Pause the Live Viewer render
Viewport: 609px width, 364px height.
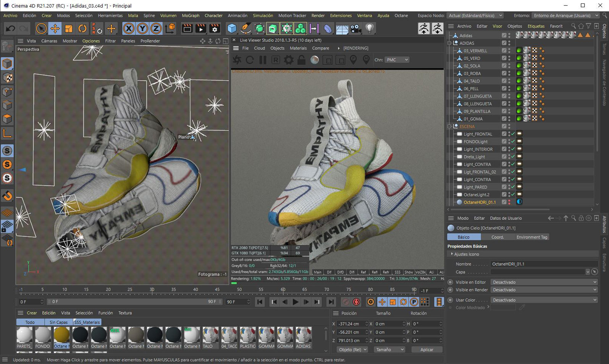click(x=263, y=60)
